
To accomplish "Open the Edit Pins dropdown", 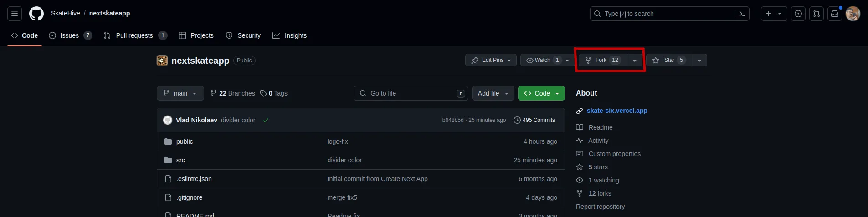I will (x=491, y=60).
